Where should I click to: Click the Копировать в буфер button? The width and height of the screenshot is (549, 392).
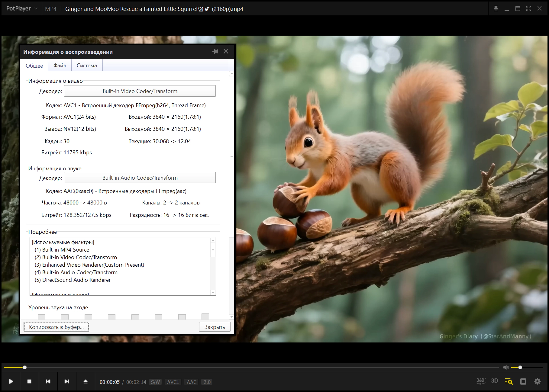[x=56, y=327]
